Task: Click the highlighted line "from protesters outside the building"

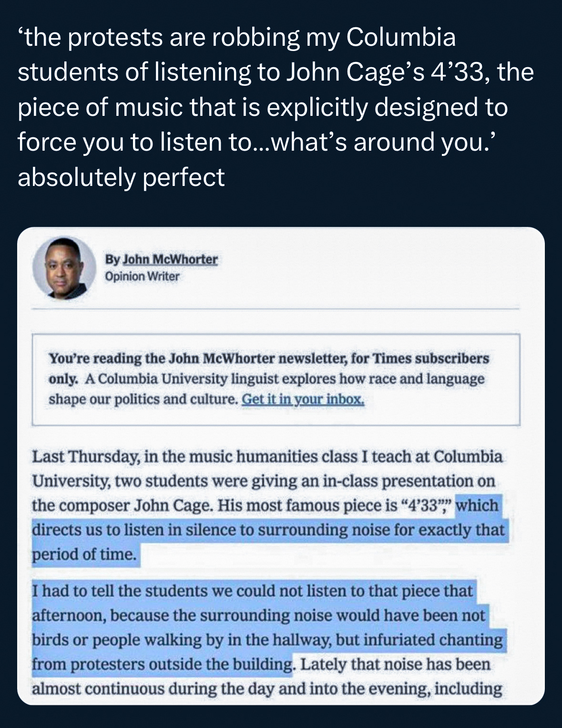Action: tap(162, 665)
